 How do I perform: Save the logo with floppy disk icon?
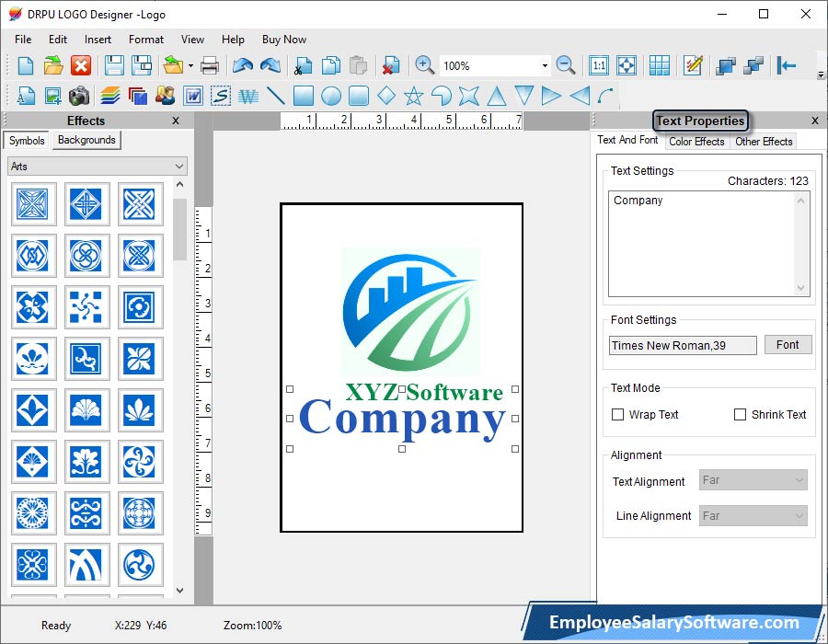(x=114, y=66)
